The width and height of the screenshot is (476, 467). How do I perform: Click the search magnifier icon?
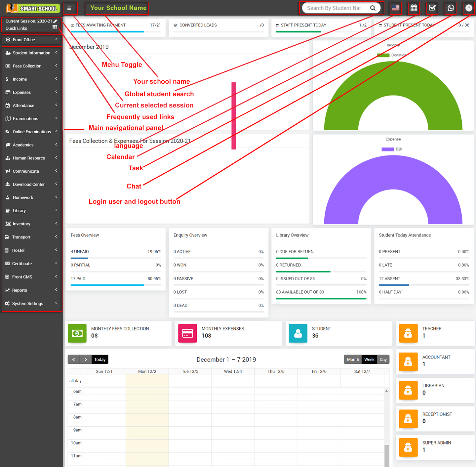373,8
